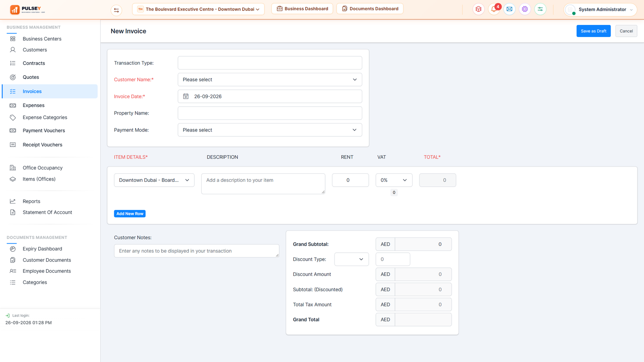This screenshot has height=362, width=644.
Task: Click Save as Draft button
Action: pyautogui.click(x=593, y=31)
